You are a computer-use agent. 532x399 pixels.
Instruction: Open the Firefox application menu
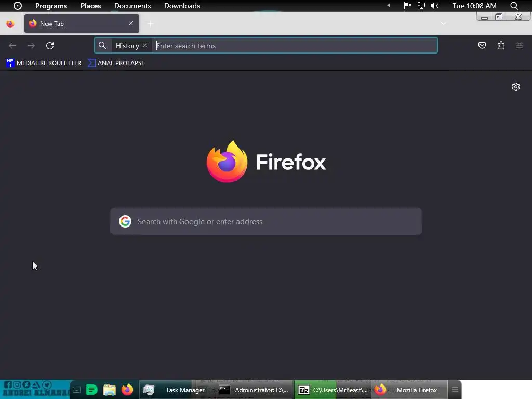tap(520, 45)
